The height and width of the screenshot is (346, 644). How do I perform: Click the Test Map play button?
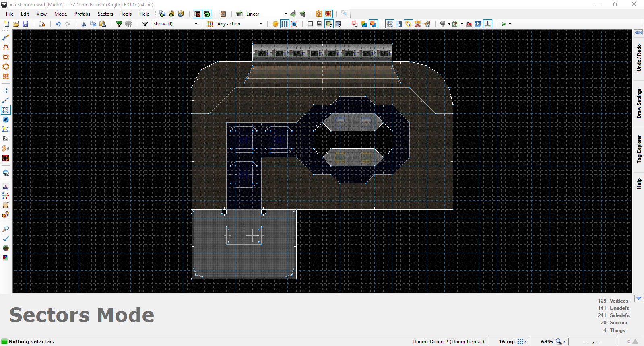pos(504,24)
